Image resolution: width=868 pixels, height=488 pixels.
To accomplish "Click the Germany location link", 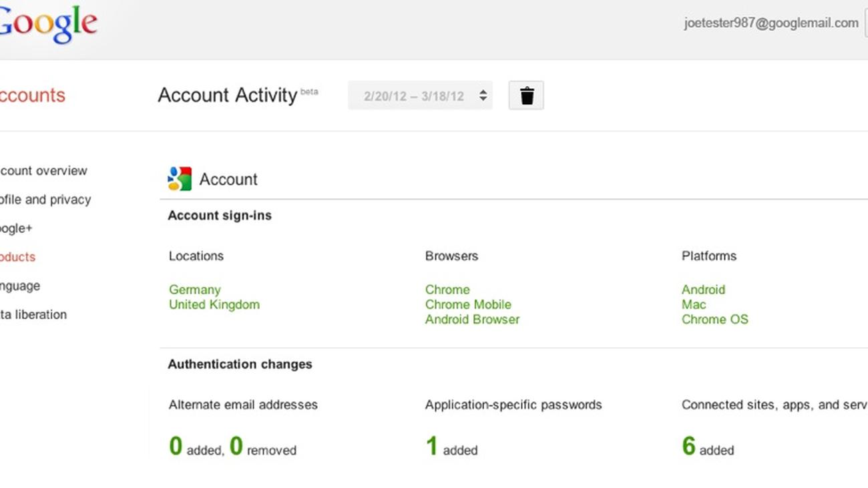I will click(194, 290).
